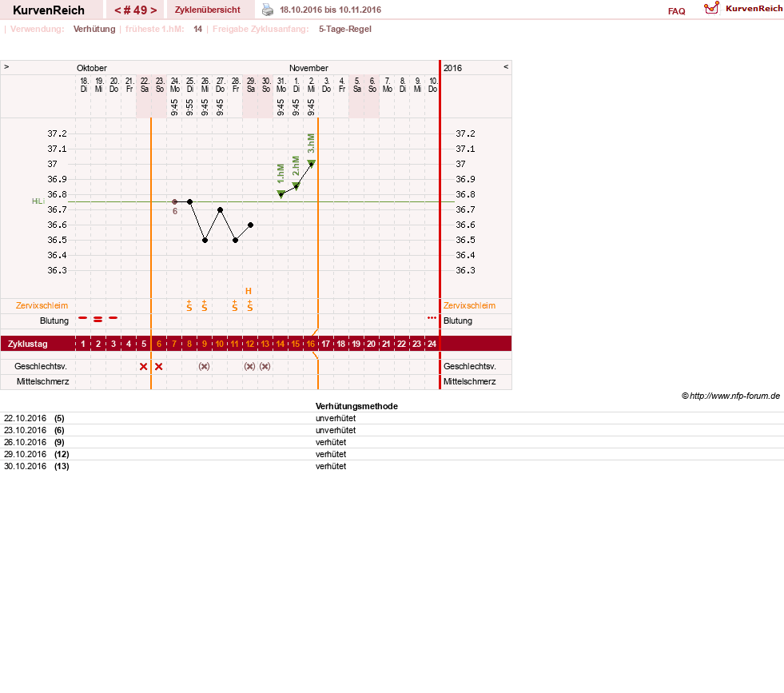Click the orange H marker on day 12
The height and width of the screenshot is (693, 784).
[x=249, y=291]
